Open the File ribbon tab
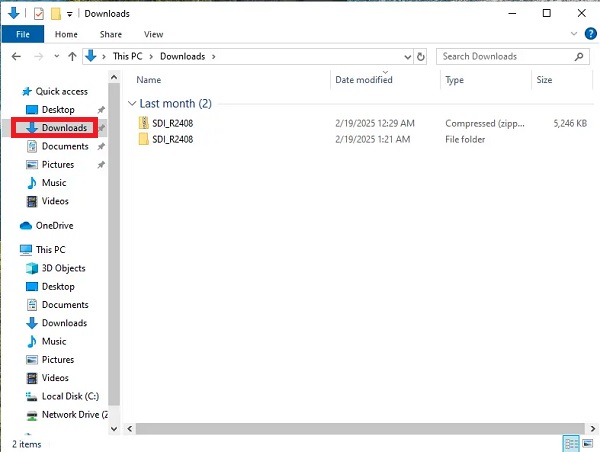This screenshot has width=600, height=452. (x=23, y=34)
